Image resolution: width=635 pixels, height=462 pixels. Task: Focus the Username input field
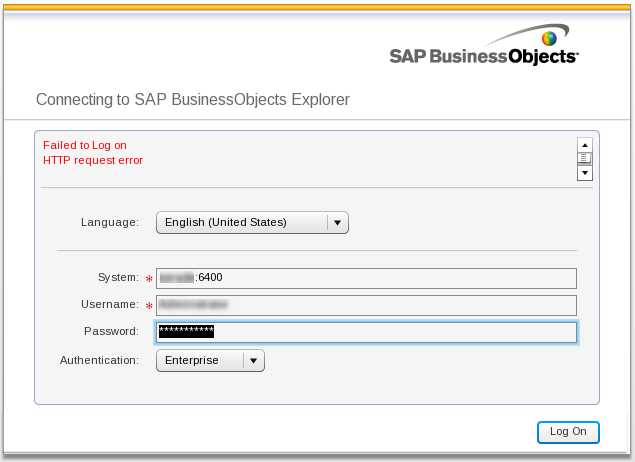point(366,305)
